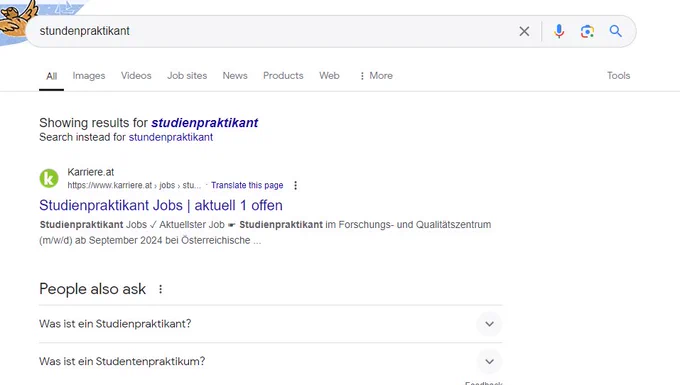This screenshot has width=680, height=385.
Task: Open the Job sites tab
Action: [187, 75]
